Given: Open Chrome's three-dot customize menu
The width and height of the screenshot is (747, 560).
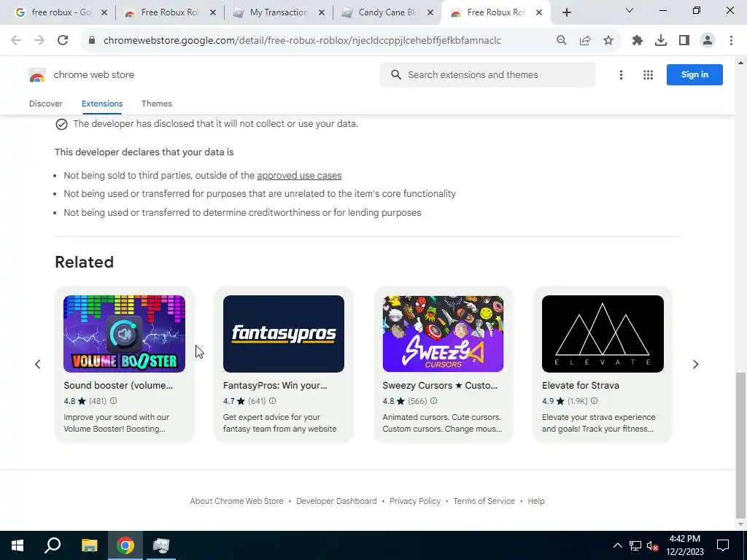Looking at the screenshot, I should 731,41.
